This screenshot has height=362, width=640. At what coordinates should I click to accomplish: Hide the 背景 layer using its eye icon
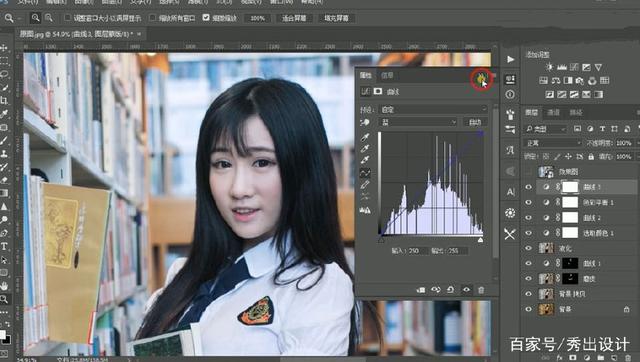[529, 309]
